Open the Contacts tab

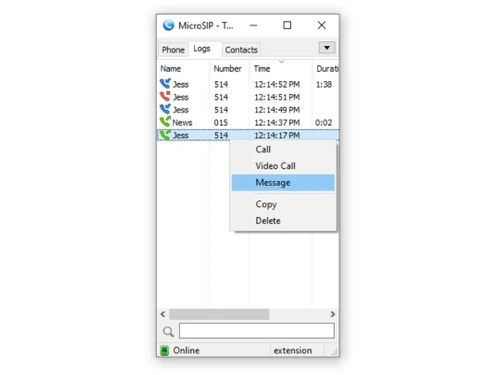[241, 50]
